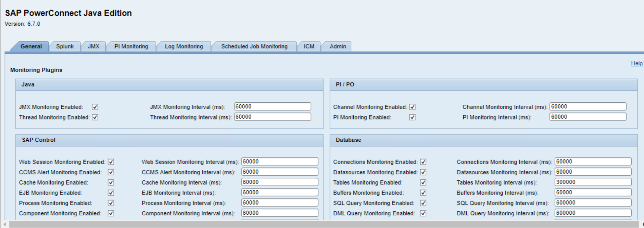Image resolution: width=644 pixels, height=228 pixels.
Task: Toggle Web Session Monitoring Enabled checkbox
Action: pos(111,162)
